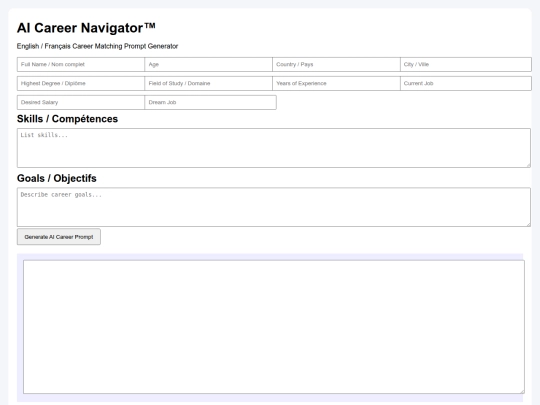540x405 pixels.
Task: Focus the Current Job input
Action: click(466, 83)
